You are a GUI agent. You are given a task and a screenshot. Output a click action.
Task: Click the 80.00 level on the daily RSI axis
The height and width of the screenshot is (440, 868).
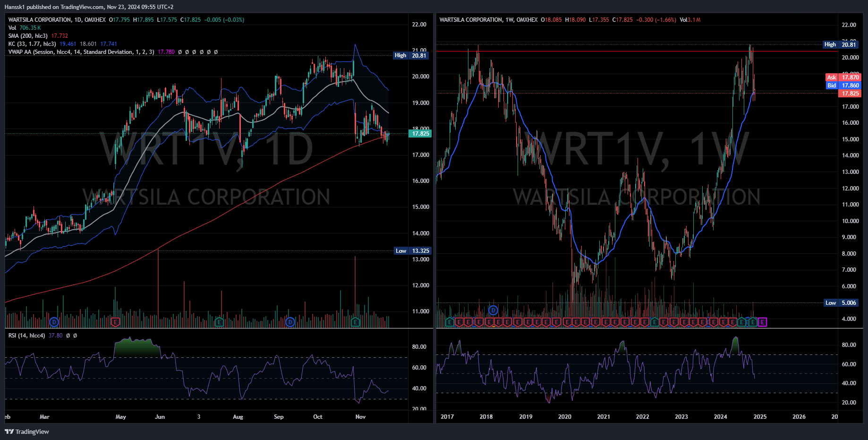coord(419,347)
